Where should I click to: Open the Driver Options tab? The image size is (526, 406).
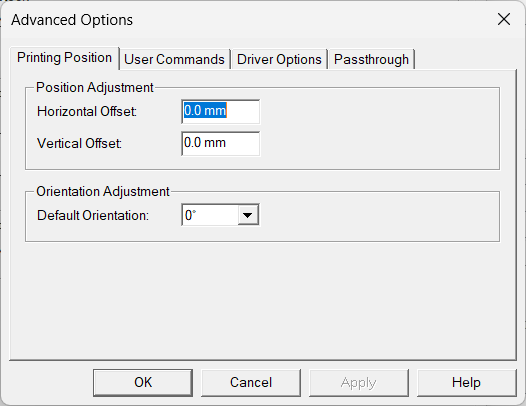[279, 59]
